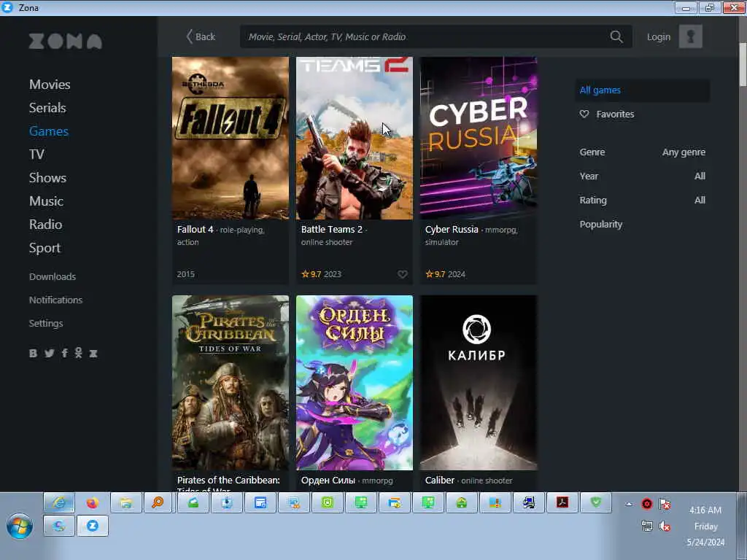Click the Show desktop strip on taskbar

(742, 526)
